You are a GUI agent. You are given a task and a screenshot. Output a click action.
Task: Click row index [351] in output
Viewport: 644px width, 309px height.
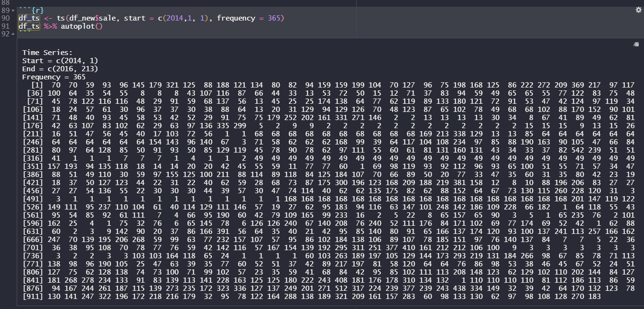[x=33, y=166]
